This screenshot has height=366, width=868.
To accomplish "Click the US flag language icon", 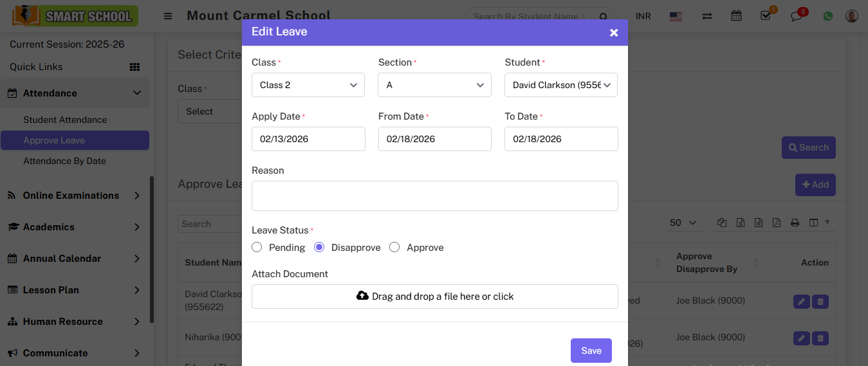I will (x=676, y=16).
